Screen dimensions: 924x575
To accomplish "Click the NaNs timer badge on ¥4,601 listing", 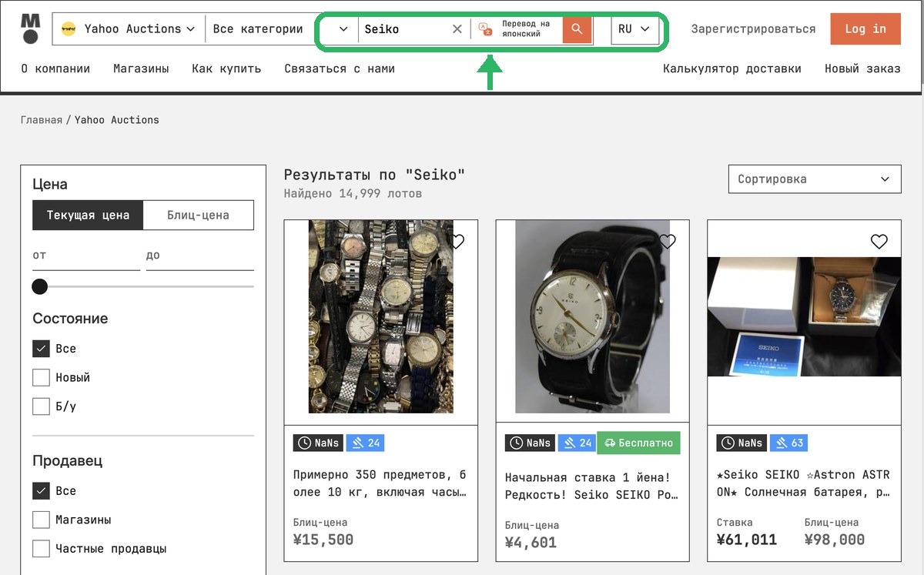I will pos(530,443).
